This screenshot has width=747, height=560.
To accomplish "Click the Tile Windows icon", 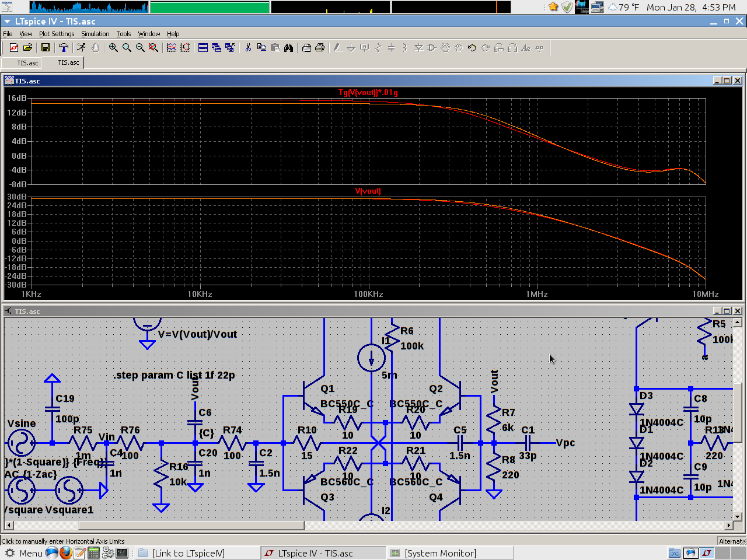I will (203, 48).
